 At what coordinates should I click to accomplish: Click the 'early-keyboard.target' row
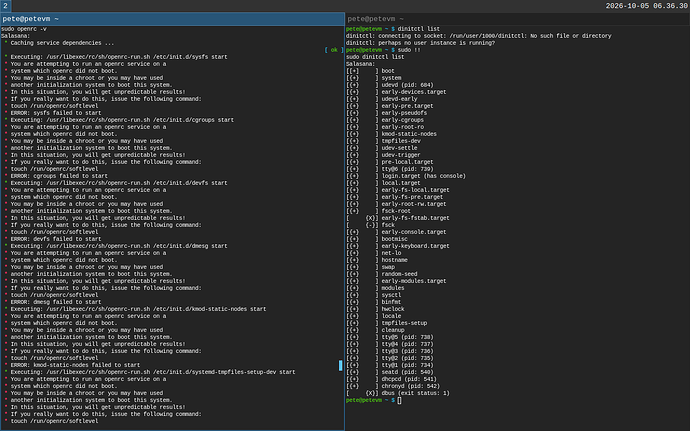tap(398, 246)
